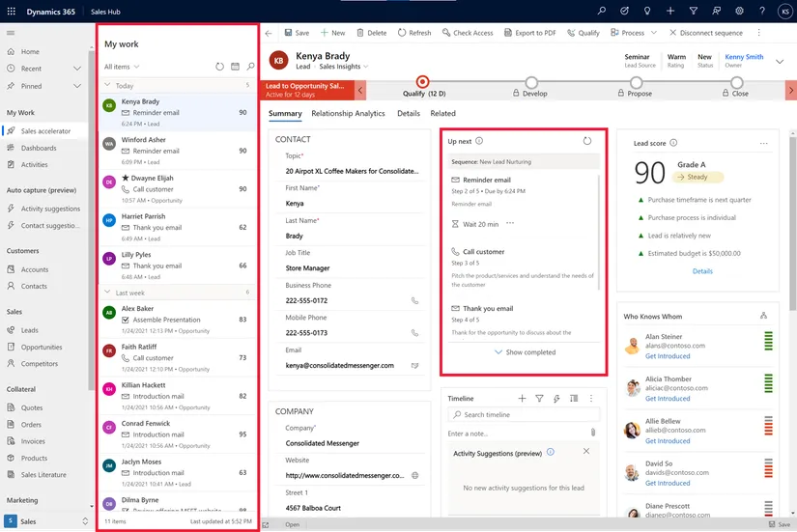Image resolution: width=797 pixels, height=532 pixels.
Task: Click the search magnifier in top bar
Action: (x=602, y=11)
